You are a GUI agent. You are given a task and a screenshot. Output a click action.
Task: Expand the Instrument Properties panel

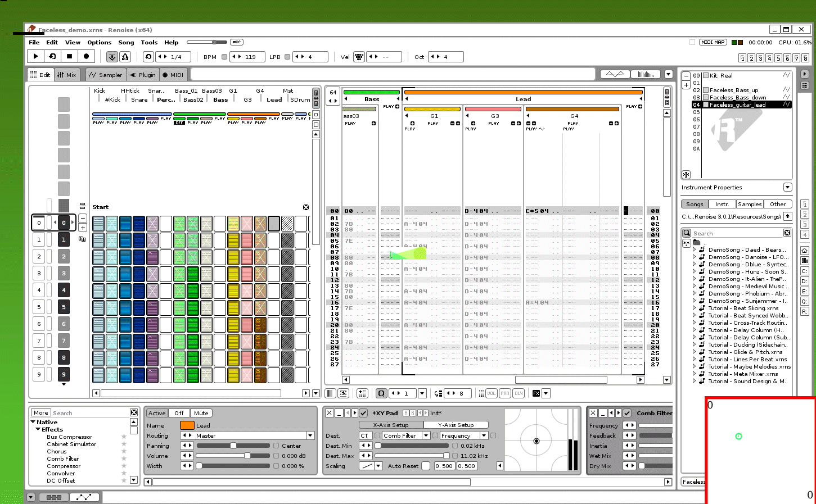click(787, 187)
